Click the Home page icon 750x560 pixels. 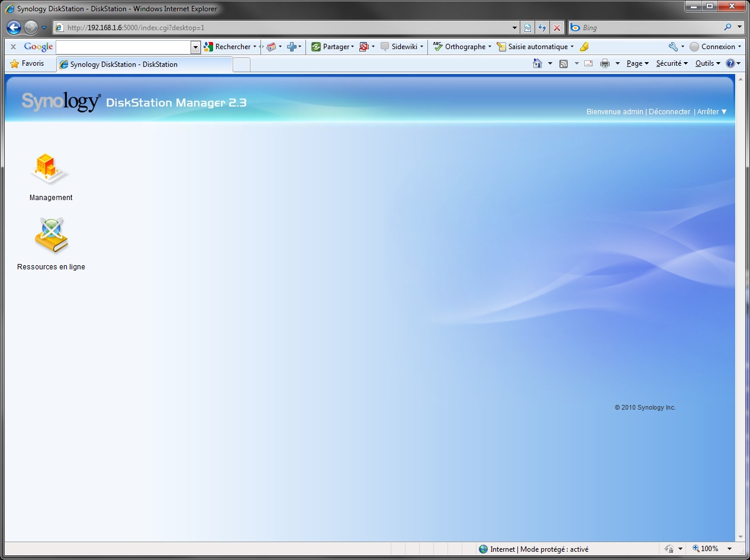pos(537,63)
